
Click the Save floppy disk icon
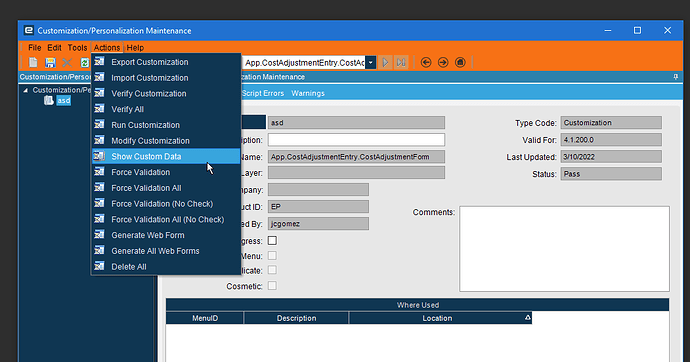[50, 62]
